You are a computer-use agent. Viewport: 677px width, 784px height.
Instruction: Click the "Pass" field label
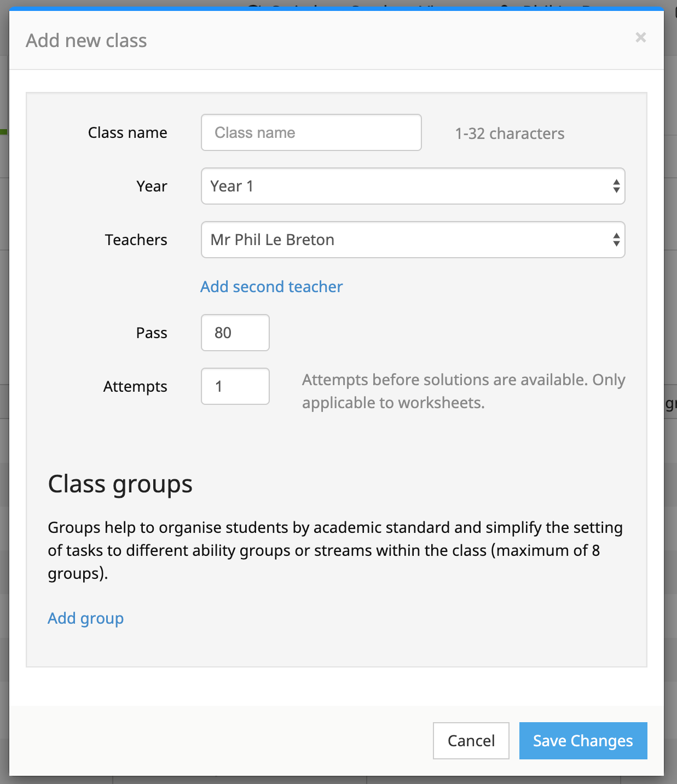[x=152, y=333]
